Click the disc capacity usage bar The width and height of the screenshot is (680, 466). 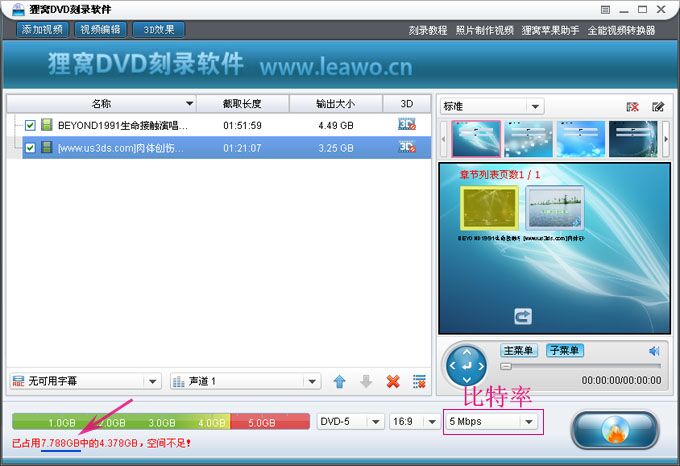point(161,421)
